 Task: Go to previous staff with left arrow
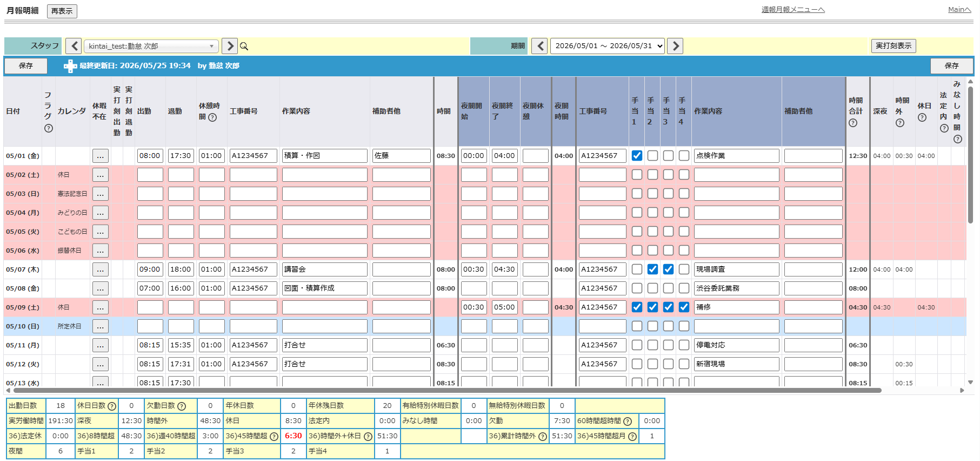click(75, 46)
